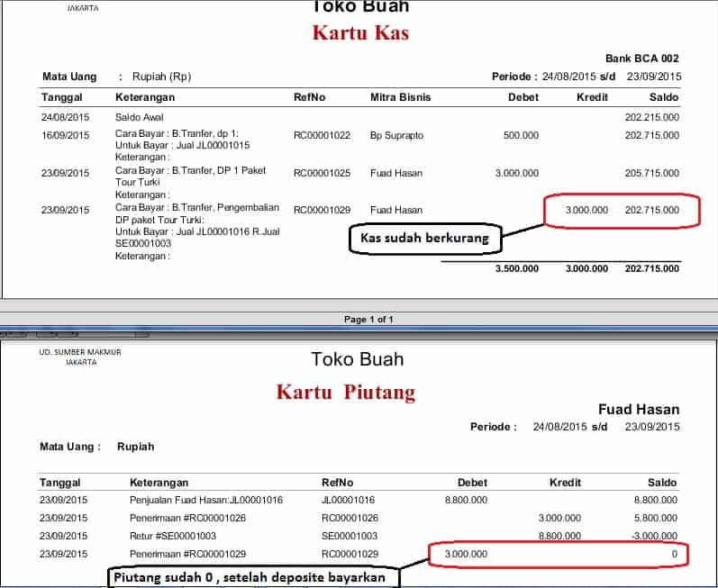
Task: Click business partner 'Bp Suprapto'
Action: click(396, 135)
